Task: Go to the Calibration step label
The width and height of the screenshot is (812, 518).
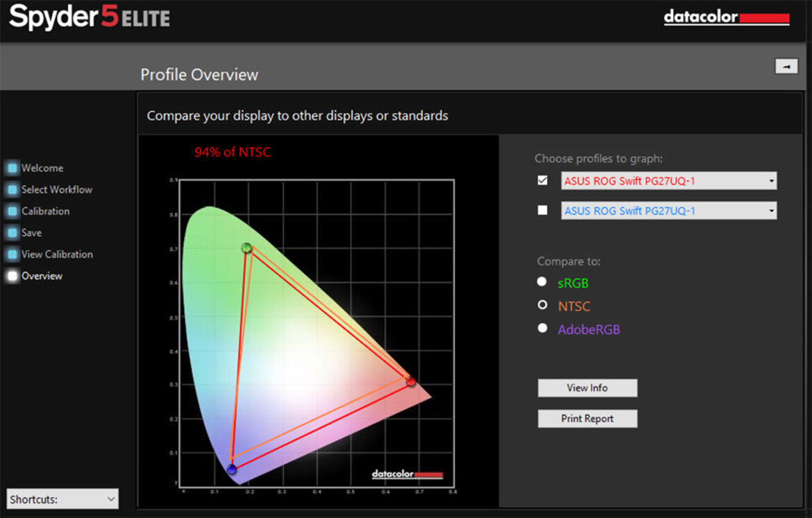Action: [x=46, y=211]
